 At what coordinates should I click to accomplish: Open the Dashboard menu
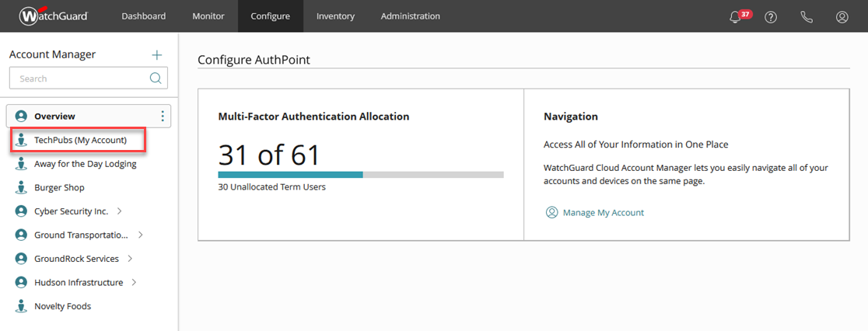[x=143, y=16]
